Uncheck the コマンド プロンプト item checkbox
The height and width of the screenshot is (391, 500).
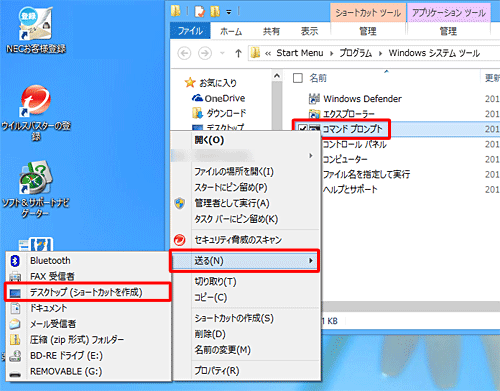[x=303, y=129]
